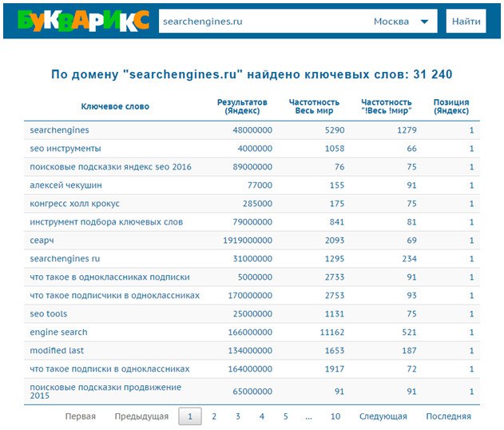Open keyword "что такое подписки в одноклассниках"
The width and height of the screenshot is (504, 430).
(110, 369)
